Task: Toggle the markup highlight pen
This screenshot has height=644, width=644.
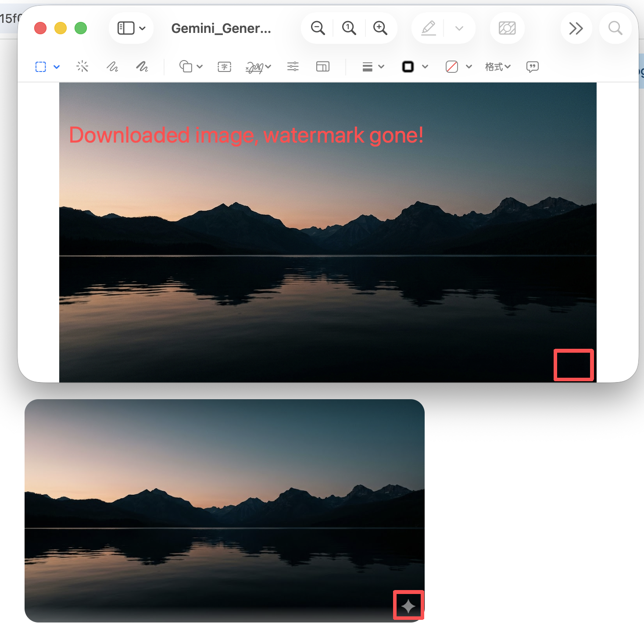Action: point(429,29)
